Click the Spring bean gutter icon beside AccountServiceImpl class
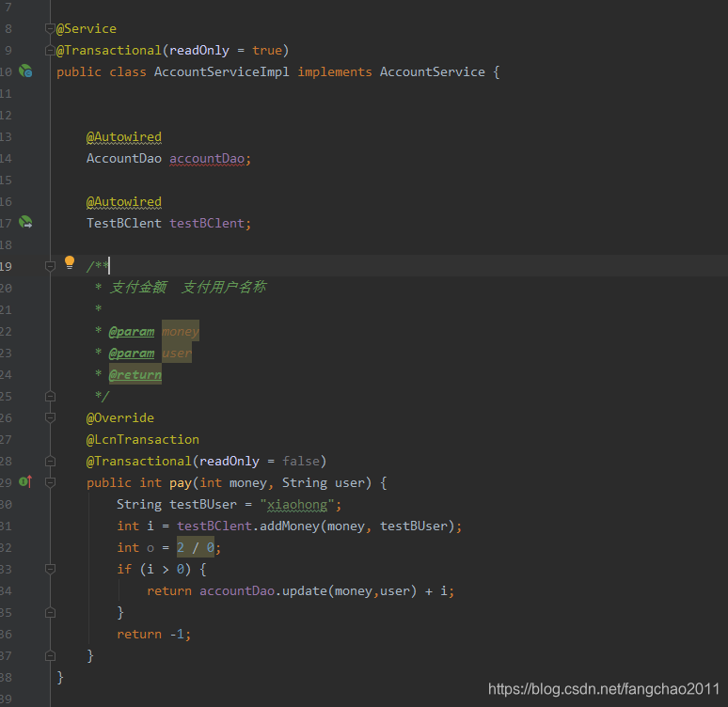The width and height of the screenshot is (728, 707). (x=25, y=71)
